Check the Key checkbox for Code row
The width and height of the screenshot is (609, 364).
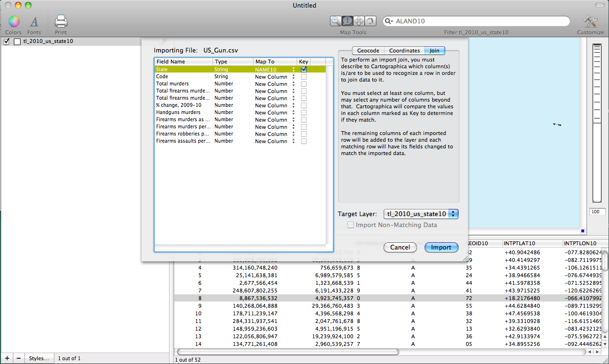(304, 76)
